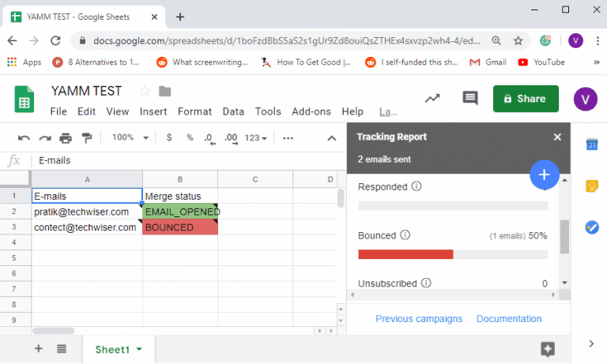This screenshot has height=364, width=607.
Task: Open the Previous campaigns link
Action: (418, 319)
